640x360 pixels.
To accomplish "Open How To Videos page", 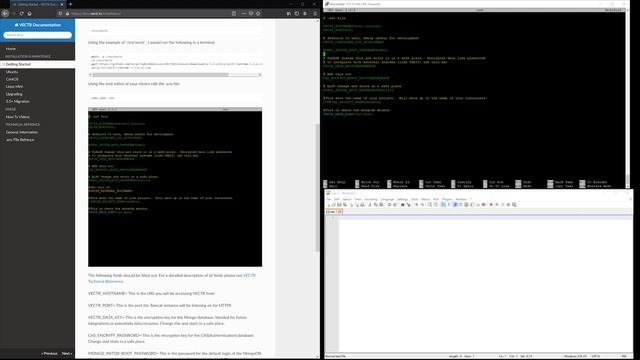I will click(18, 117).
